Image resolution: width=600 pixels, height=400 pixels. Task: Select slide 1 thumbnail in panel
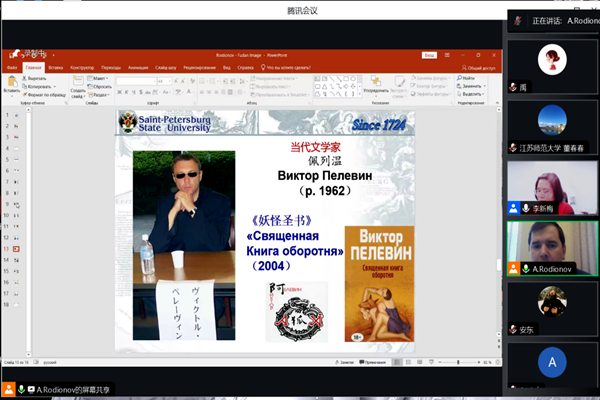[x=16, y=115]
